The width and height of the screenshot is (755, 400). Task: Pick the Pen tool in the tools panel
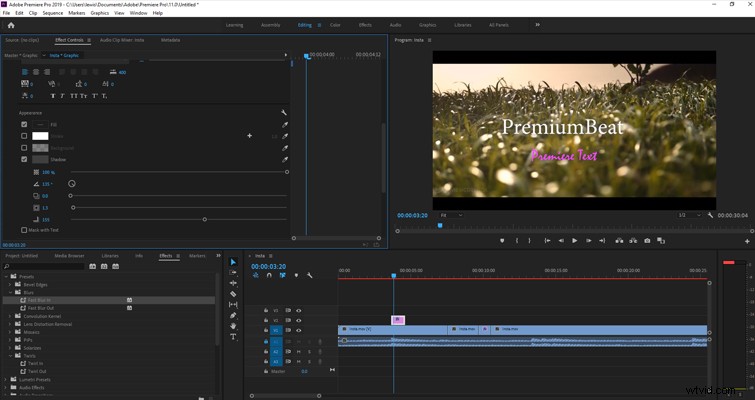233,315
